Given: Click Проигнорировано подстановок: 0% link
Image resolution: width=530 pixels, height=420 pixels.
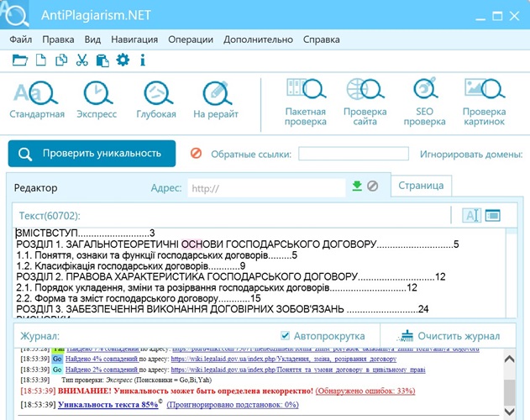Looking at the screenshot, I should click(x=233, y=405).
